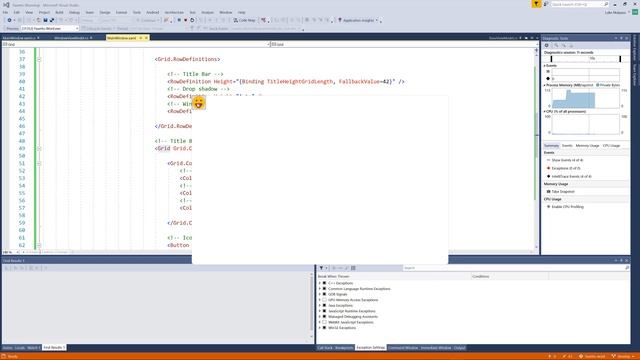Click the TitleHeightGridLength binding text on line 40
The image size is (640, 360).
(300, 81)
